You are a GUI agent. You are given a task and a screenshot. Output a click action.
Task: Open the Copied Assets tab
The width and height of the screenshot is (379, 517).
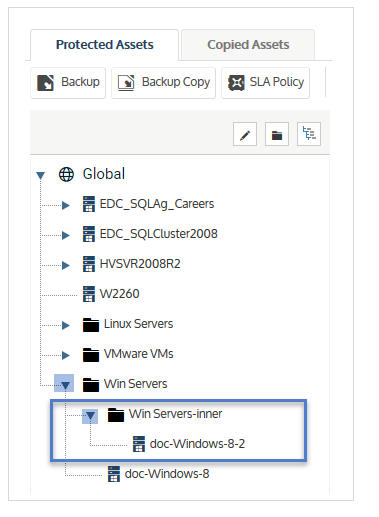(x=248, y=45)
